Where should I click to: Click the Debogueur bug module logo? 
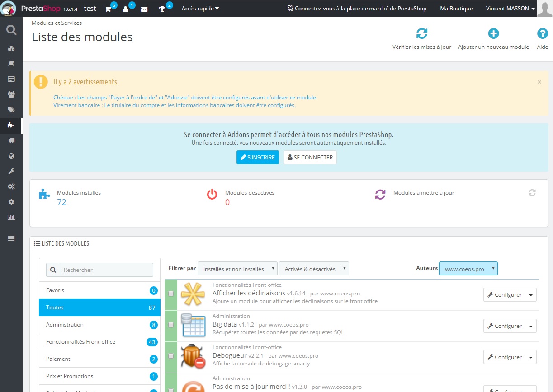pyautogui.click(x=193, y=356)
